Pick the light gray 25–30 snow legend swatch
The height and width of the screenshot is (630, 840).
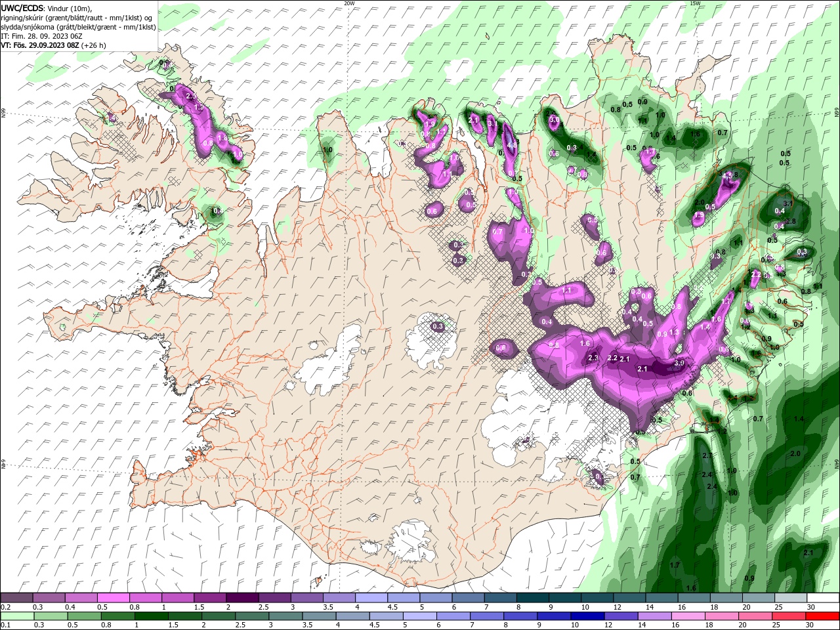[x=791, y=598]
